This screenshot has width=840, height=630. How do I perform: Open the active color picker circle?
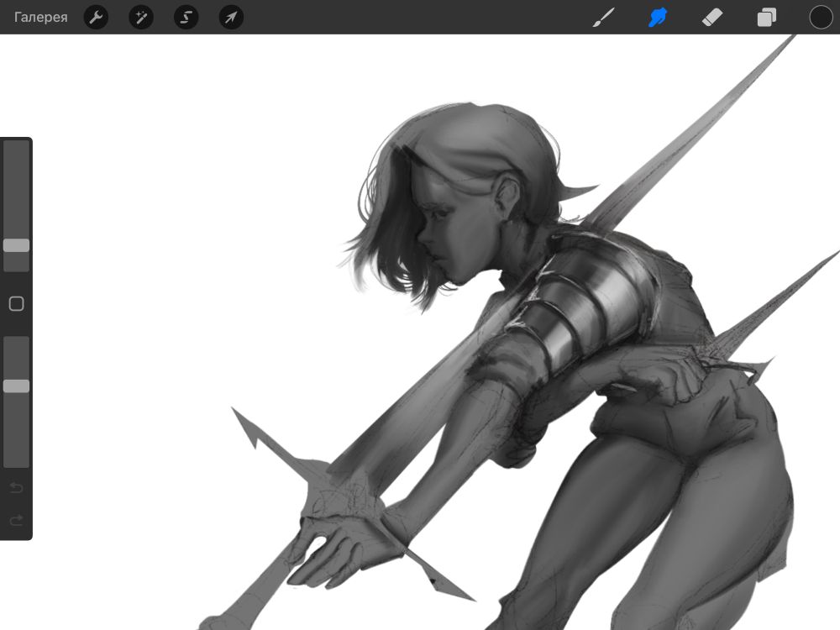[821, 17]
